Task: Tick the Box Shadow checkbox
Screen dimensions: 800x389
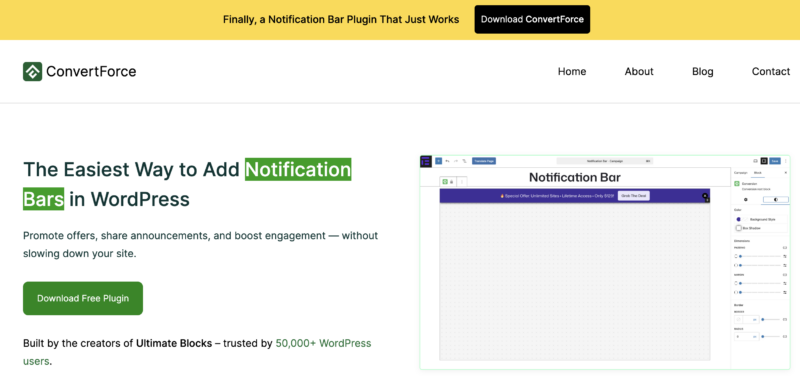Action: pos(739,228)
